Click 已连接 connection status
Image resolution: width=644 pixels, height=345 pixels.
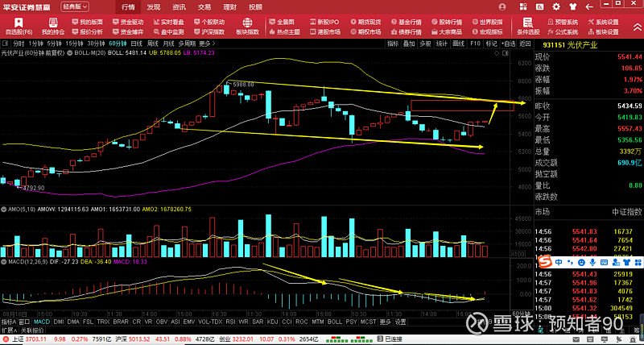pyautogui.click(x=394, y=339)
